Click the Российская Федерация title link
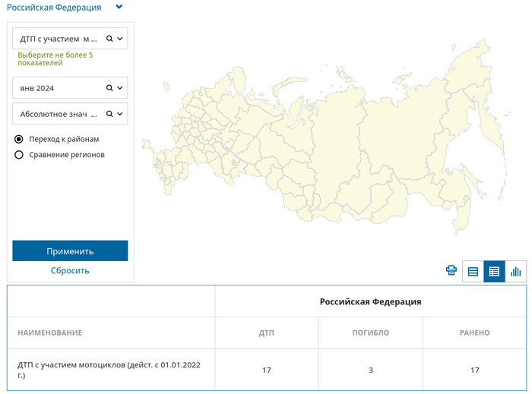 pos(53,7)
